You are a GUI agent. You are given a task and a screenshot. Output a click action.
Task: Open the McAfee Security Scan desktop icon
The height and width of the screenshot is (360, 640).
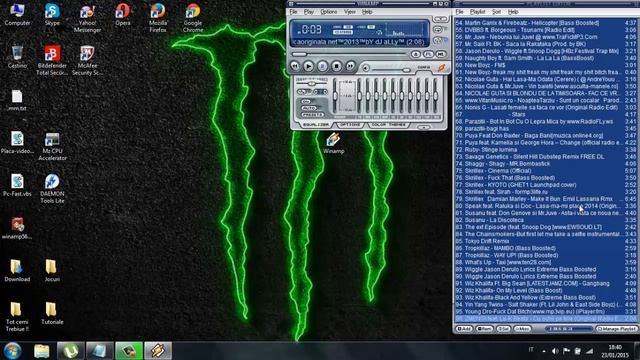[x=87, y=60]
